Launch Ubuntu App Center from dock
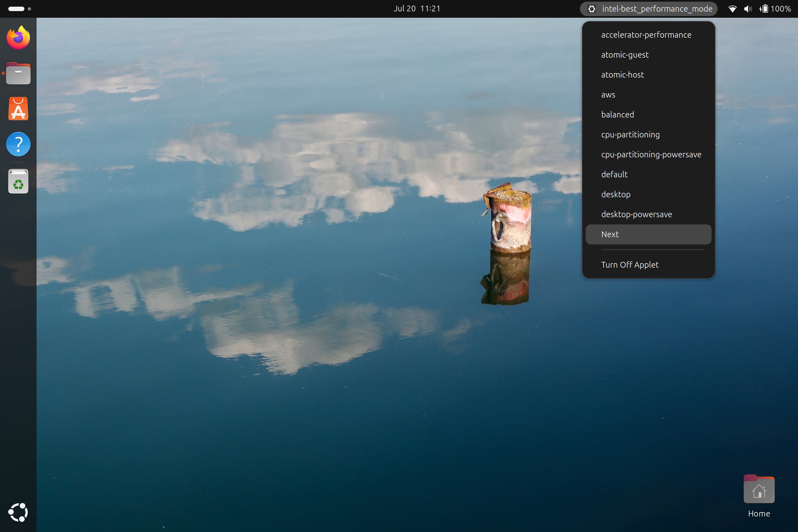Screen dimensions: 798x532 point(18,109)
